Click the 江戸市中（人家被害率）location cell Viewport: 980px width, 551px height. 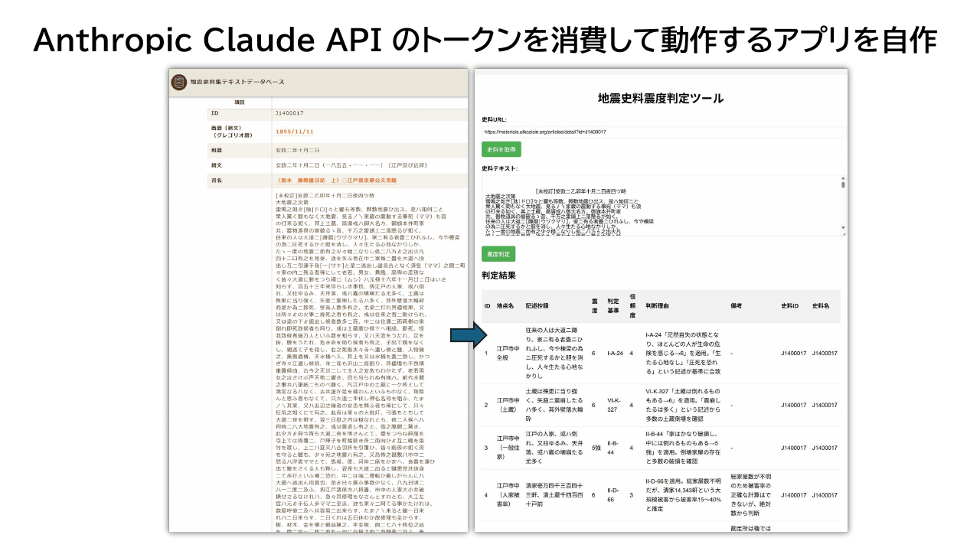pos(508,495)
